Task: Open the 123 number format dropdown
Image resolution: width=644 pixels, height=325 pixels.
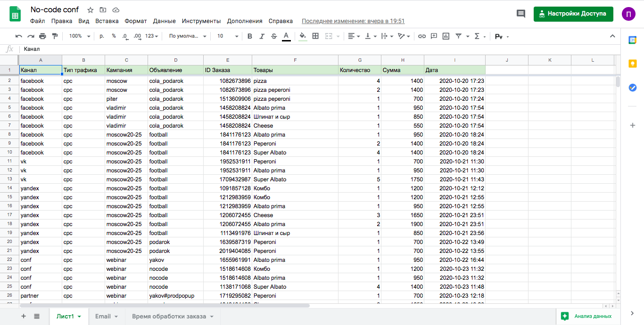Action: coord(151,36)
